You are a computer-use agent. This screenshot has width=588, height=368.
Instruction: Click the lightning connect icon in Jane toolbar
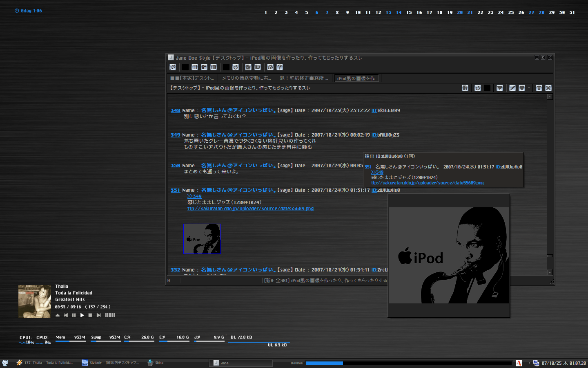point(173,67)
